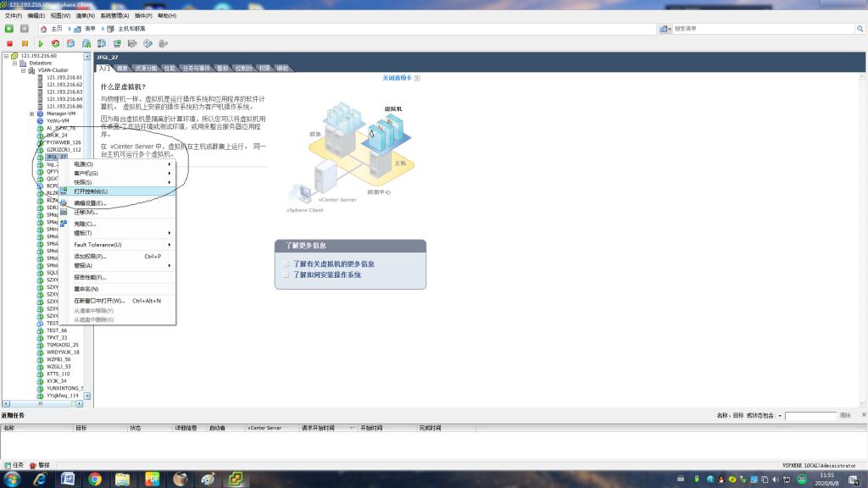Switch to the Console (控制台) tab
The width and height of the screenshot is (868, 488).
(x=243, y=68)
